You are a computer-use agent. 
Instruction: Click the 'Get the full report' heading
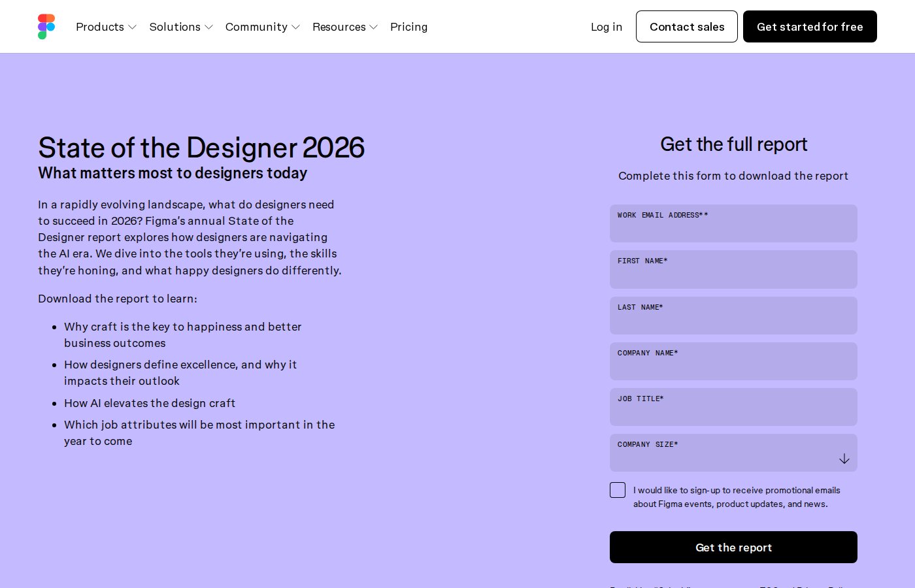click(x=733, y=144)
